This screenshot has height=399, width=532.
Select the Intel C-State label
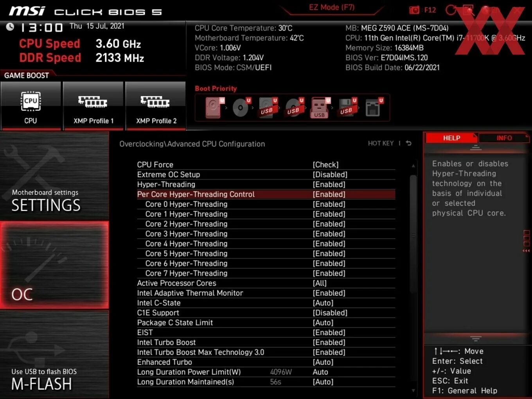(x=158, y=303)
